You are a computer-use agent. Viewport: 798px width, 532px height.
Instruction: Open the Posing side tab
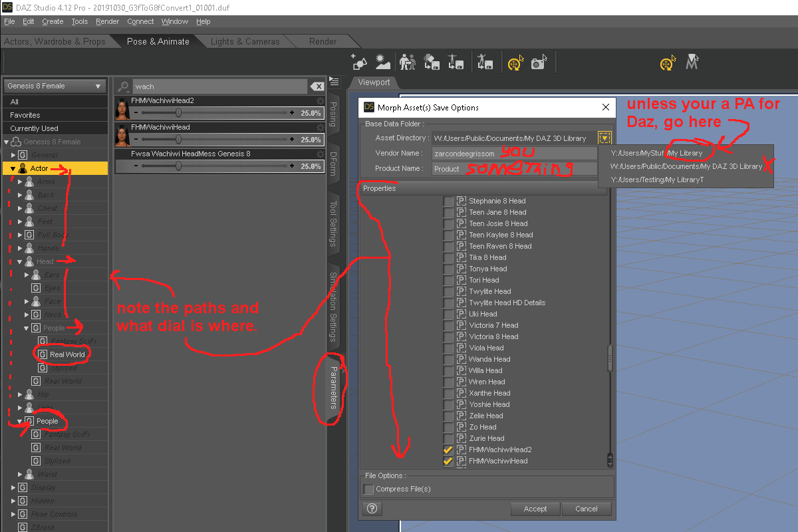pos(334,114)
